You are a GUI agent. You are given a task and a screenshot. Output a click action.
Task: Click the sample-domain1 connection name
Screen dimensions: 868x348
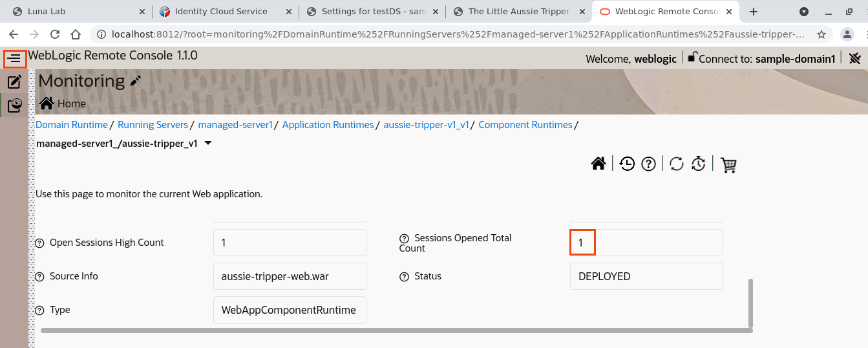(x=796, y=59)
